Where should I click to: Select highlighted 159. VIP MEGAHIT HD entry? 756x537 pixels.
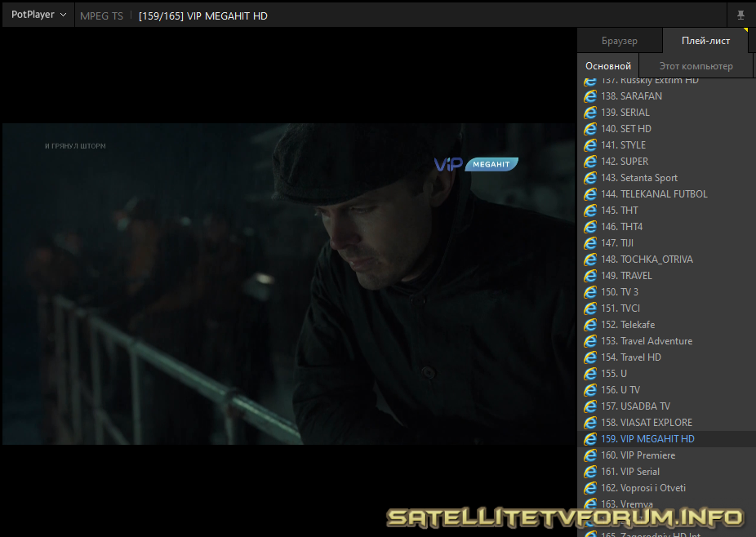pyautogui.click(x=666, y=439)
